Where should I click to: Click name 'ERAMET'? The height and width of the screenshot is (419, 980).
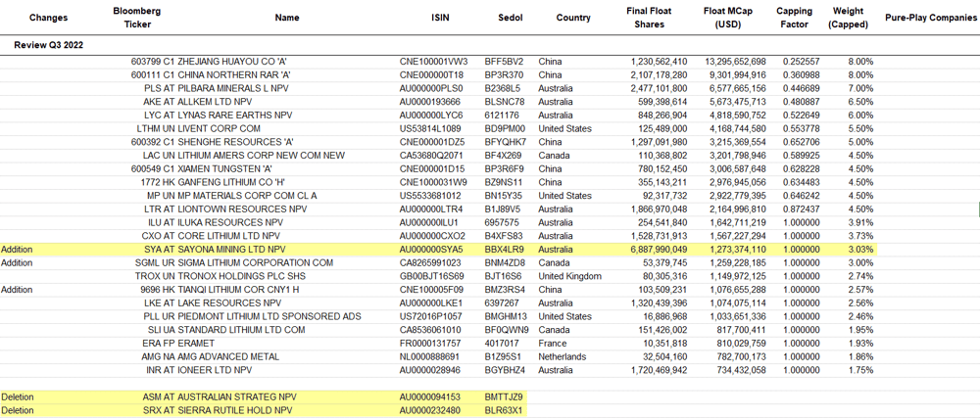[196, 344]
